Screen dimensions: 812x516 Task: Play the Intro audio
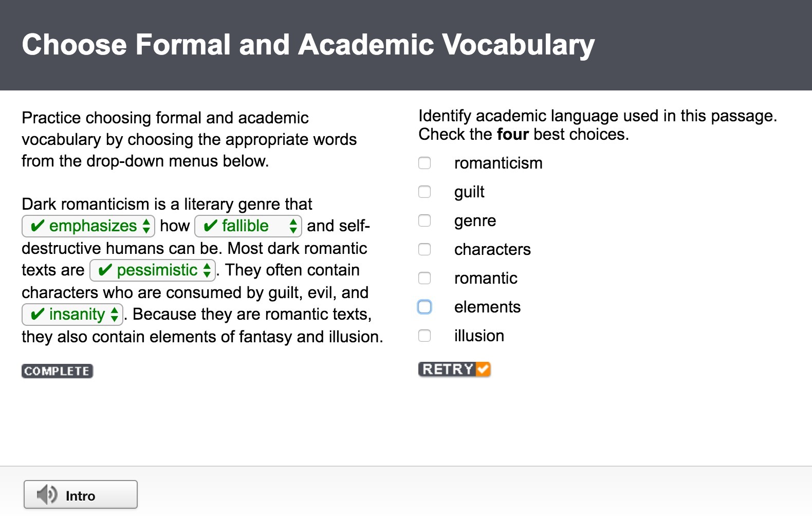pyautogui.click(x=81, y=495)
